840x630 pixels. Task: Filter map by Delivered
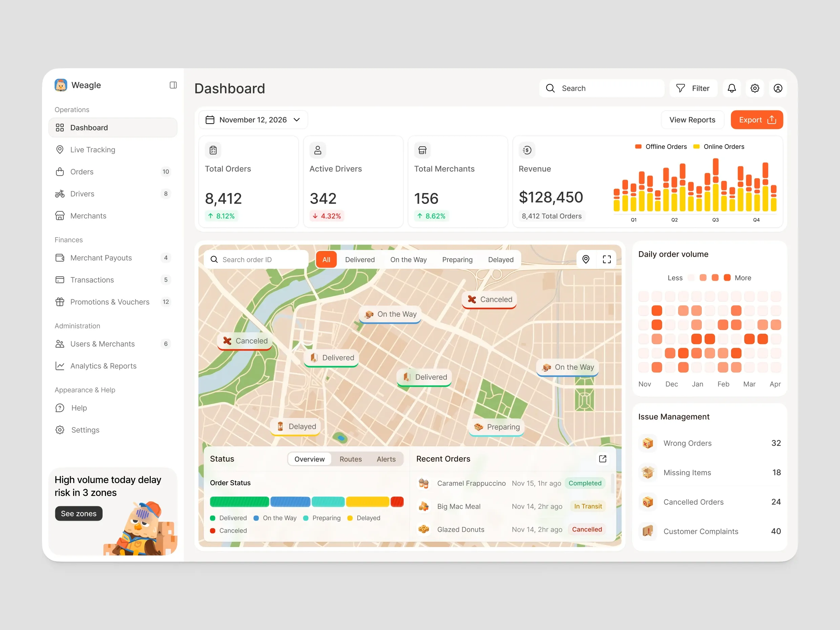pyautogui.click(x=360, y=260)
